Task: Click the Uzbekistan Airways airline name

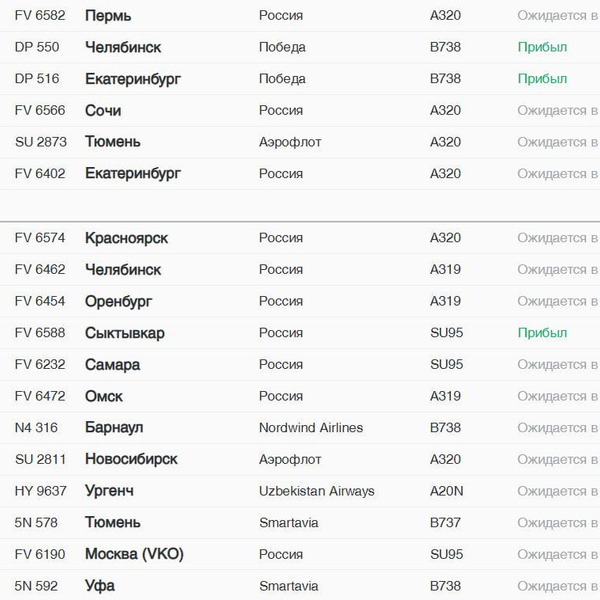Action: pos(316,491)
